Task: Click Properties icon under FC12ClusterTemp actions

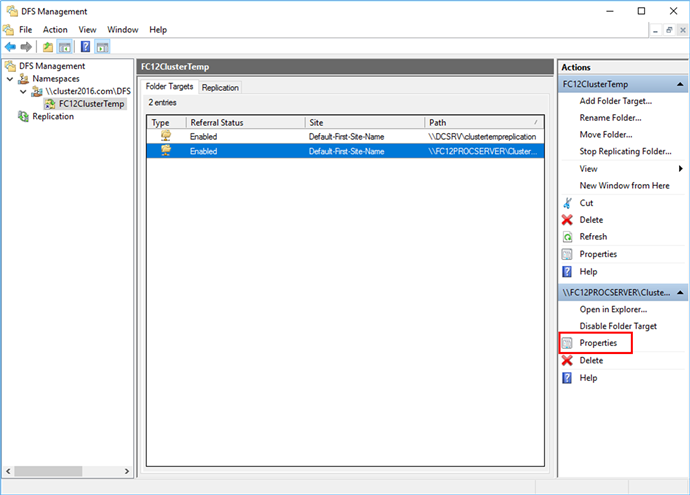Action: coord(567,254)
